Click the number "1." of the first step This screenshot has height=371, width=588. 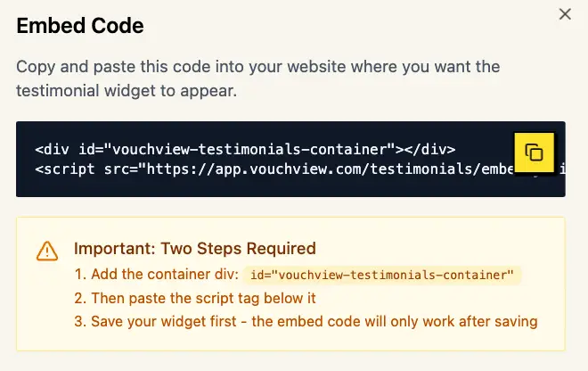[x=79, y=275]
